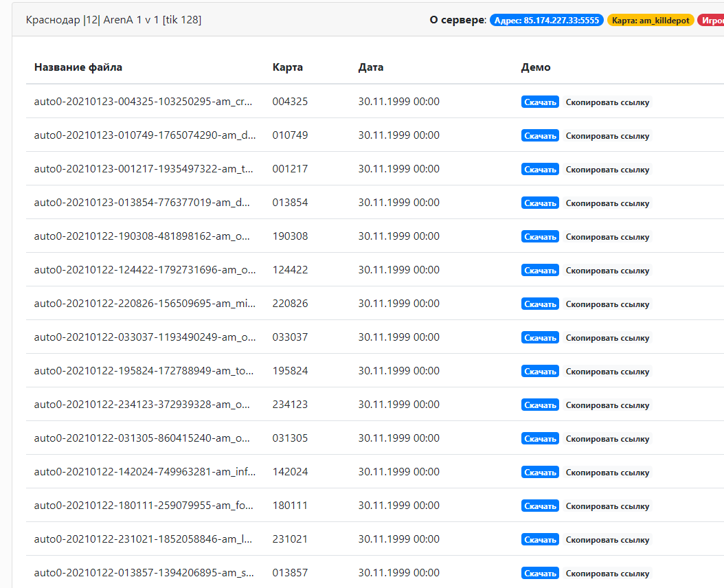Copy link in row 180111

coord(607,507)
